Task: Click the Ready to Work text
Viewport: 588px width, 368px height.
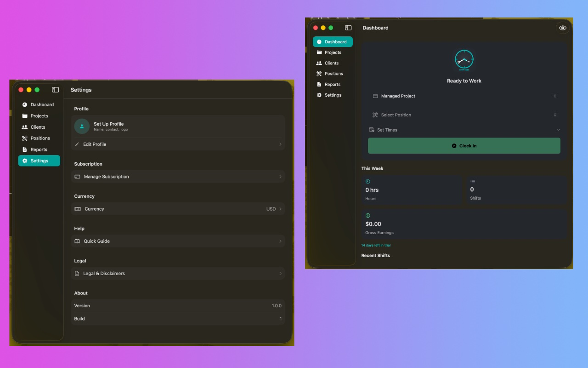Action: coord(464,81)
